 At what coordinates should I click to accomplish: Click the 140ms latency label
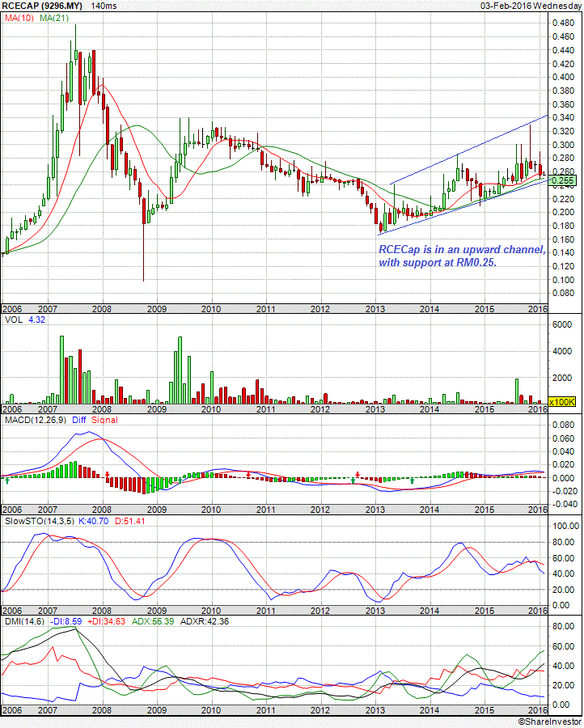[104, 6]
